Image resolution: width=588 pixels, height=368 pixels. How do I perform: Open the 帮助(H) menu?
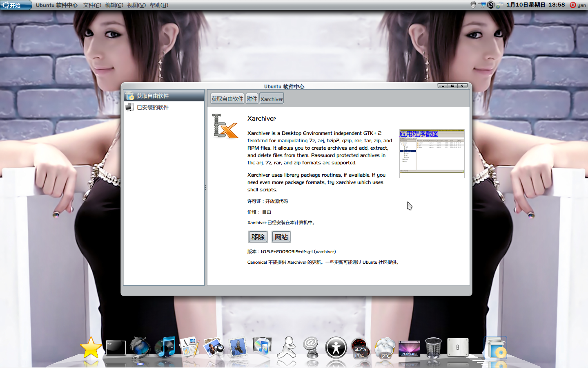click(x=159, y=5)
